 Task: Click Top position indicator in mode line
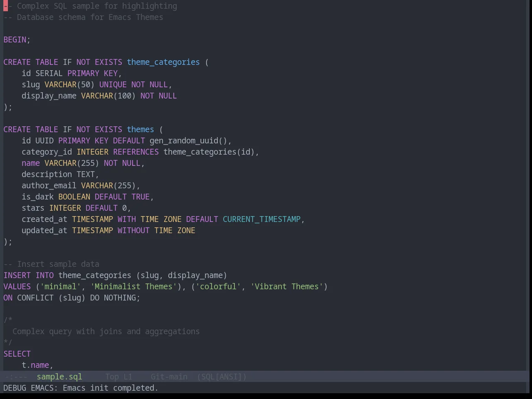tap(112, 377)
